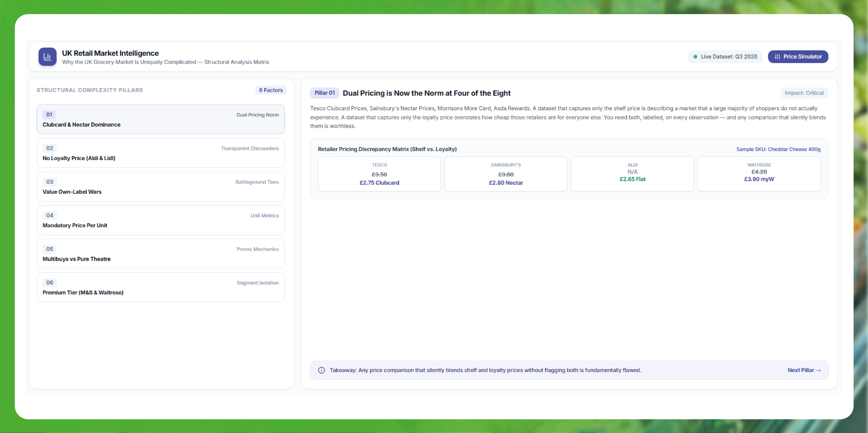Image resolution: width=868 pixels, height=433 pixels.
Task: Click the 01 number badge
Action: click(x=49, y=115)
